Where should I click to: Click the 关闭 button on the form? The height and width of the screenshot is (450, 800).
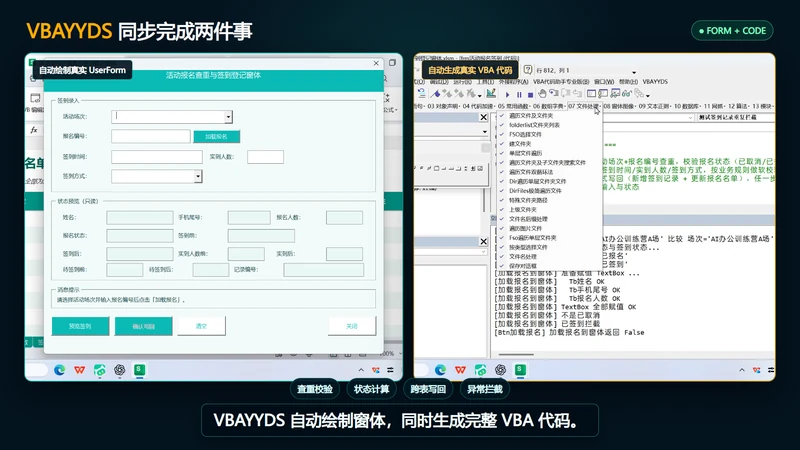[352, 326]
